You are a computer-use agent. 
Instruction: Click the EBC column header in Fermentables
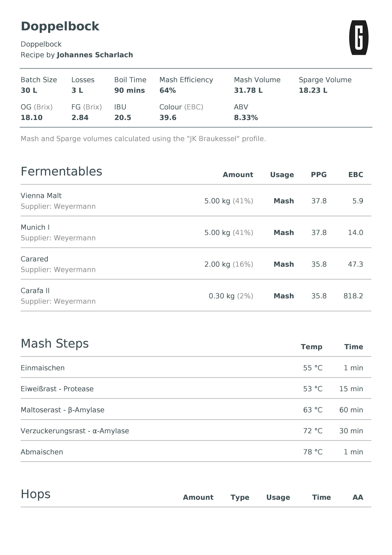(355, 175)
